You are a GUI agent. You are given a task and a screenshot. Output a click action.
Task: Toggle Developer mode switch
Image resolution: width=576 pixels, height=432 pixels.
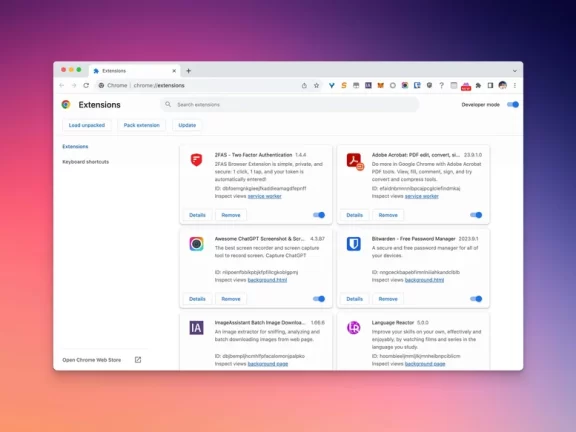click(513, 105)
